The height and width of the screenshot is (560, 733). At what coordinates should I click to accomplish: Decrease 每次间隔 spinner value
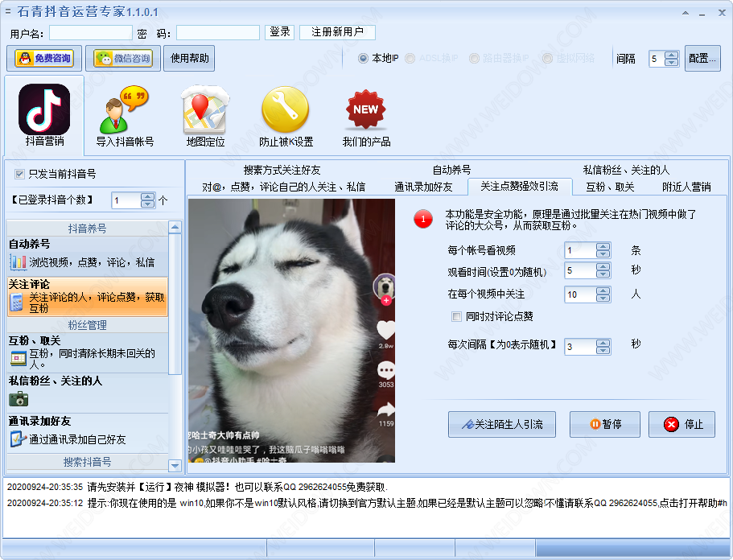[x=603, y=350]
